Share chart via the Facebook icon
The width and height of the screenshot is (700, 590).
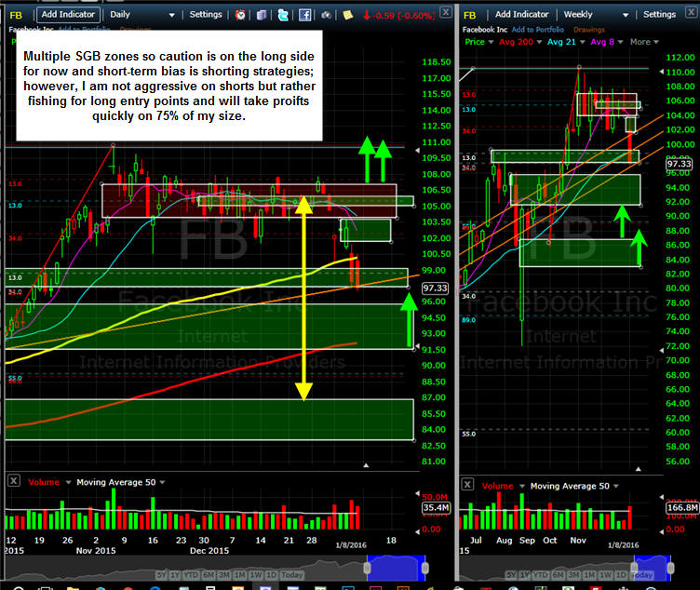click(x=305, y=15)
